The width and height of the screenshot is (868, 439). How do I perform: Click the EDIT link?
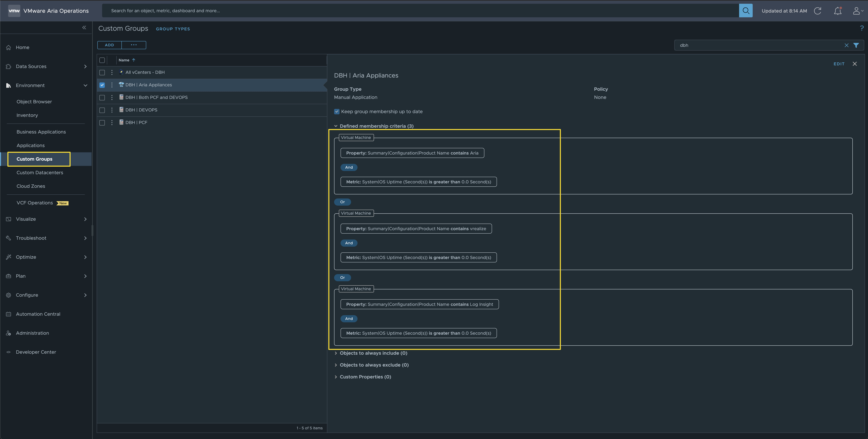pyautogui.click(x=839, y=64)
